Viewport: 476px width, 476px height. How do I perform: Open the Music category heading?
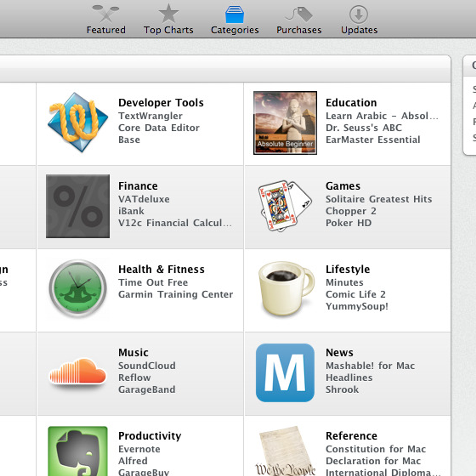coord(133,353)
